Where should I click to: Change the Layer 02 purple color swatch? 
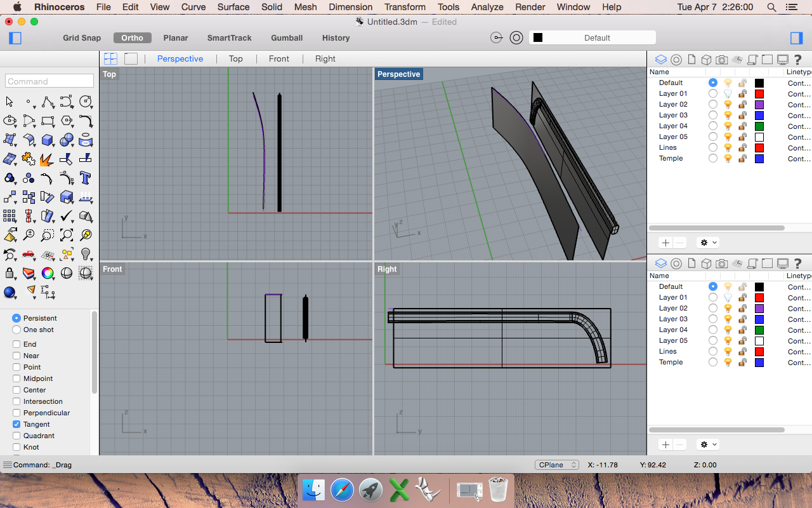pyautogui.click(x=757, y=104)
